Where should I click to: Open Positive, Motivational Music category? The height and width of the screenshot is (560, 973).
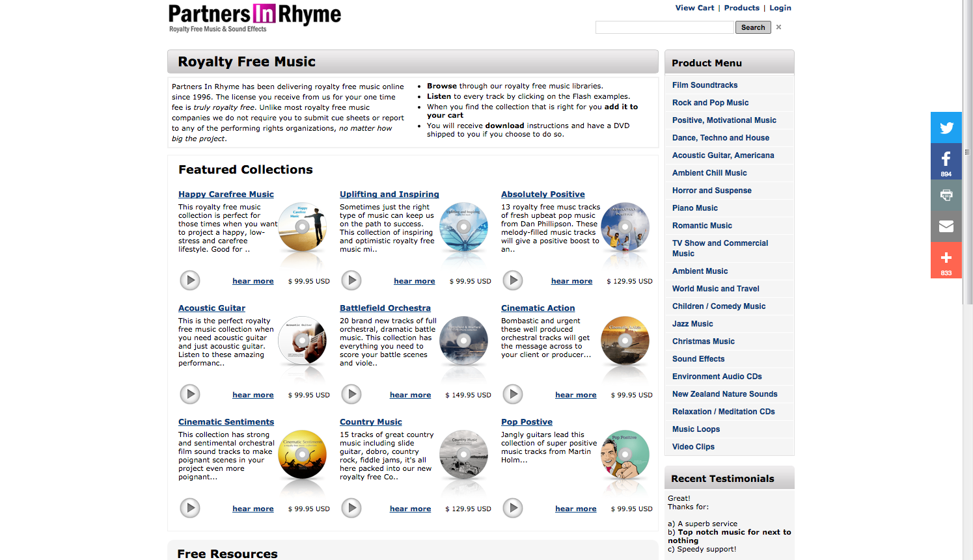724,120
